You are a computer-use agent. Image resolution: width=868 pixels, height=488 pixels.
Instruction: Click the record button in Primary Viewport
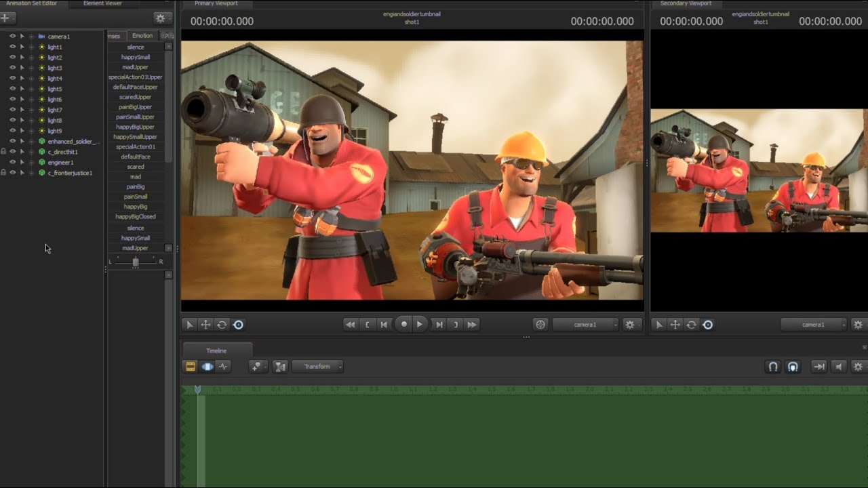pyautogui.click(x=404, y=325)
